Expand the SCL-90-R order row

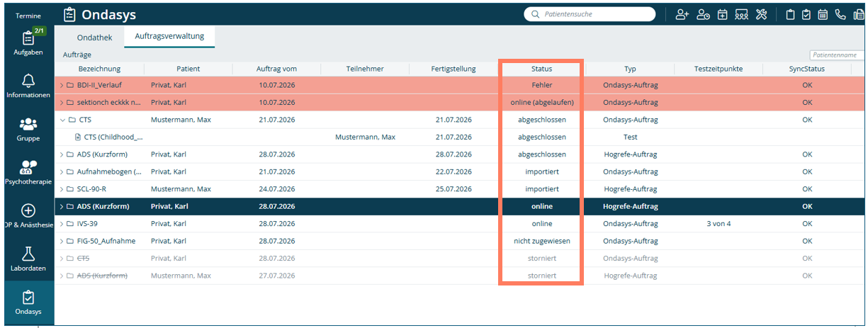61,189
